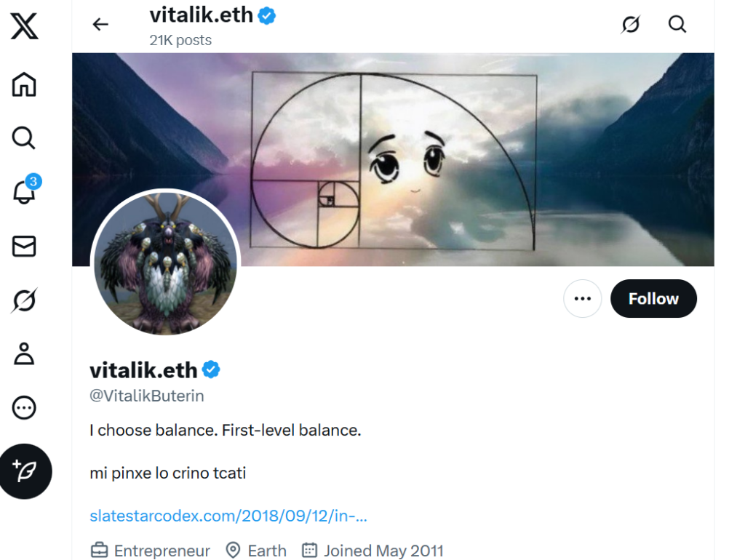Click the verified badge in the top header
Screen dimensions: 745x560
(266, 16)
